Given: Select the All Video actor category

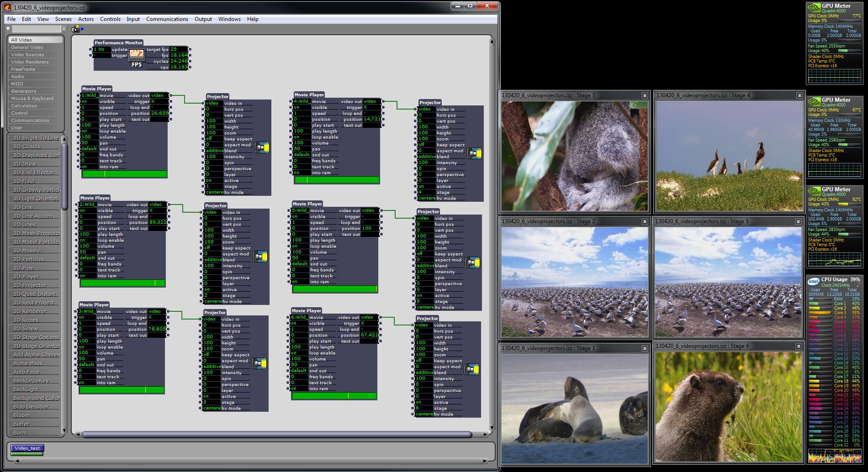Looking at the screenshot, I should [35, 40].
